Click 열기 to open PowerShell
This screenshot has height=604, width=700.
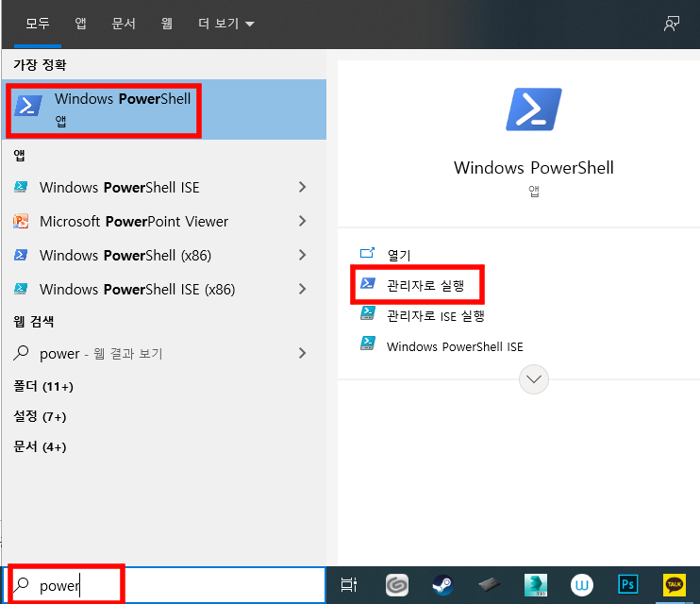398,255
